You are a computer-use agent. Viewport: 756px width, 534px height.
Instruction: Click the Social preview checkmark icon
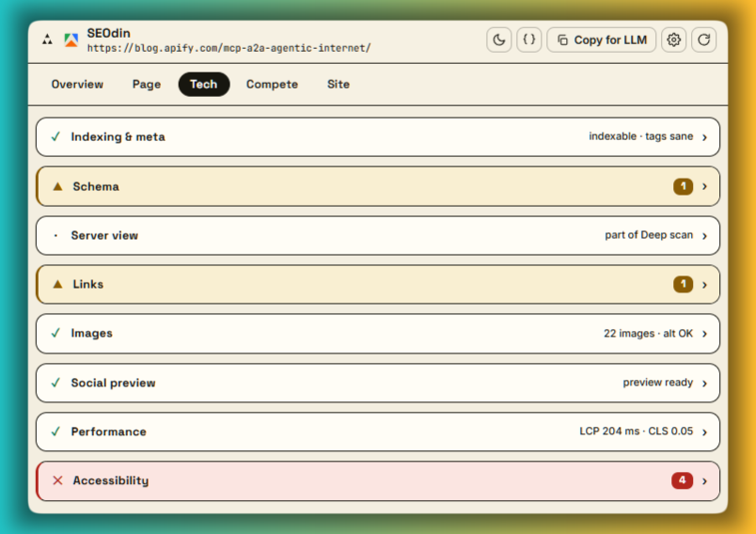pyautogui.click(x=55, y=383)
